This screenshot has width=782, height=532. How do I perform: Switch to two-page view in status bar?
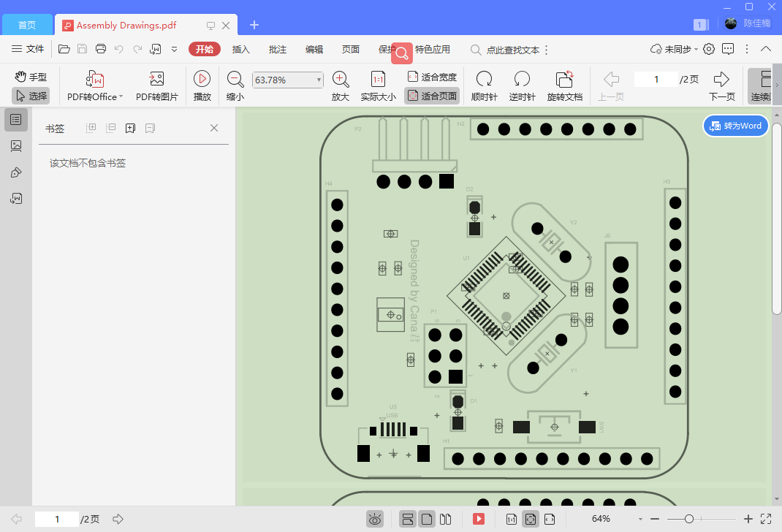click(x=446, y=519)
